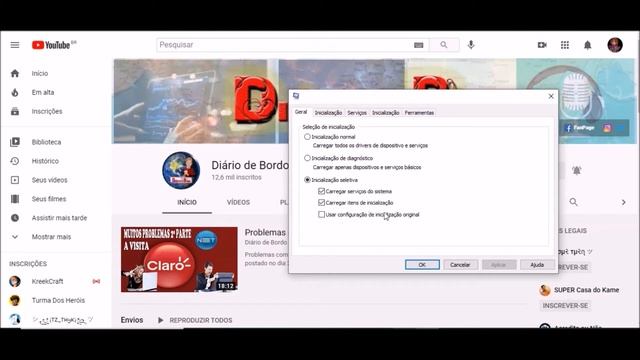640x360 pixels.
Task: Click the magnifier search button
Action: point(444,45)
